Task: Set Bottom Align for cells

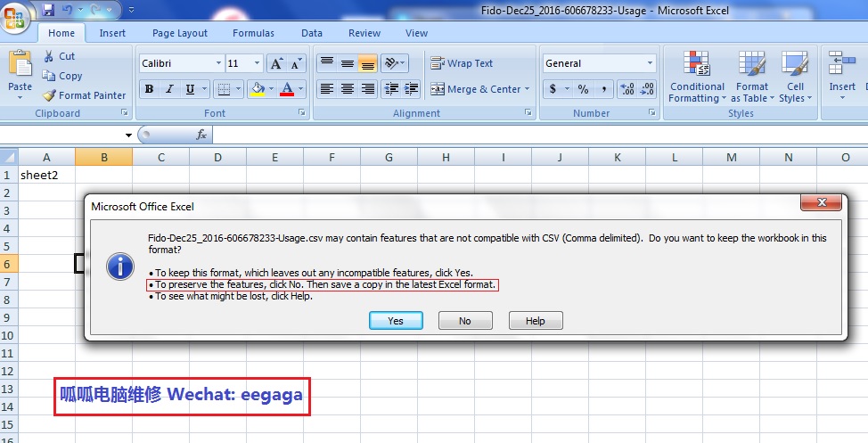Action: pyautogui.click(x=367, y=63)
